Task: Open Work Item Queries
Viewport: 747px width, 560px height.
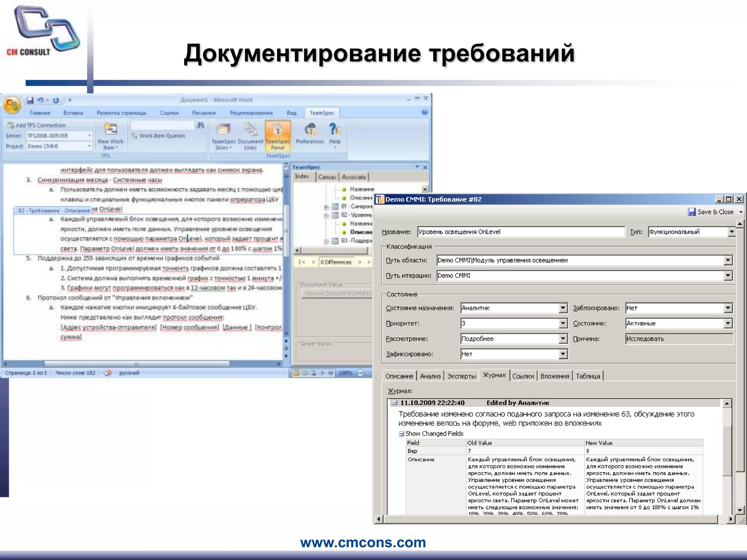Action: point(158,136)
